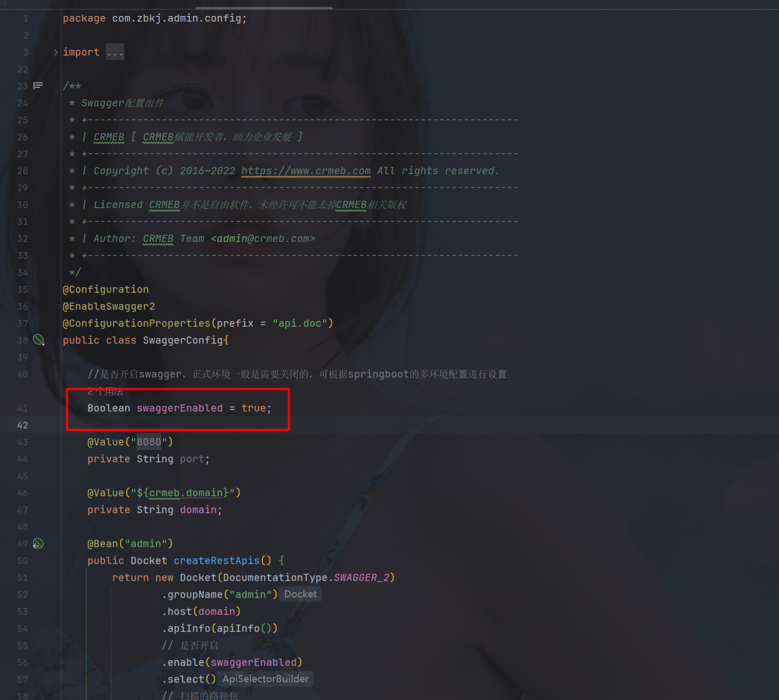
Task: Click the crmeb.domain property reference
Action: click(186, 493)
